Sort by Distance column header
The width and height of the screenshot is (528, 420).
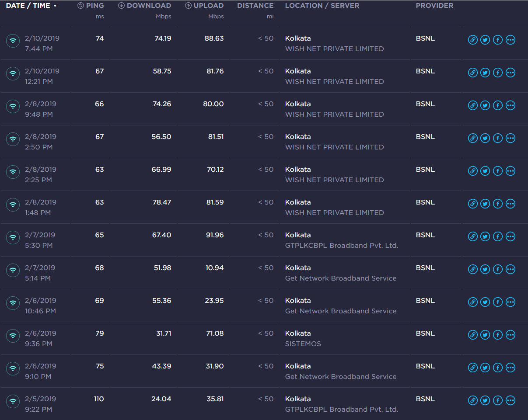click(x=255, y=6)
